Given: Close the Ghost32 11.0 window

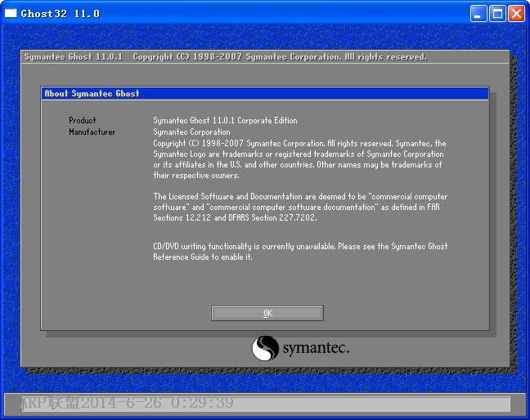Looking at the screenshot, I should coord(516,13).
